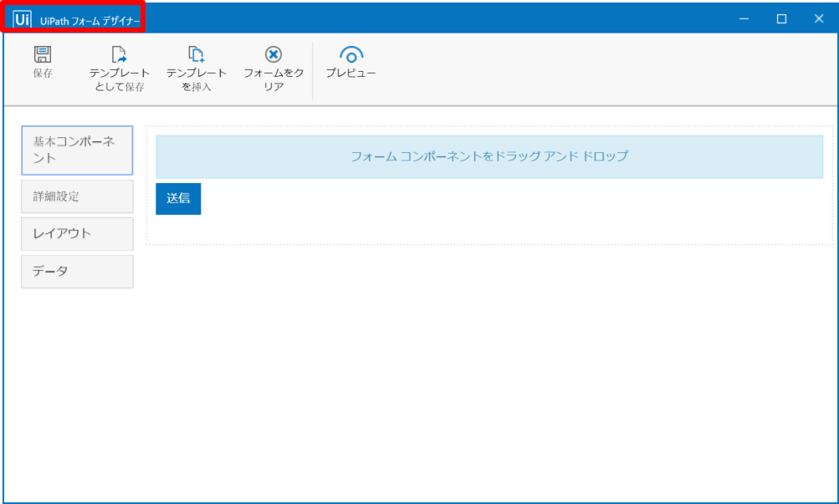The width and height of the screenshot is (839, 504).
Task: Click the page-copy icon above テンプレートを挿入
Action: 196,53
